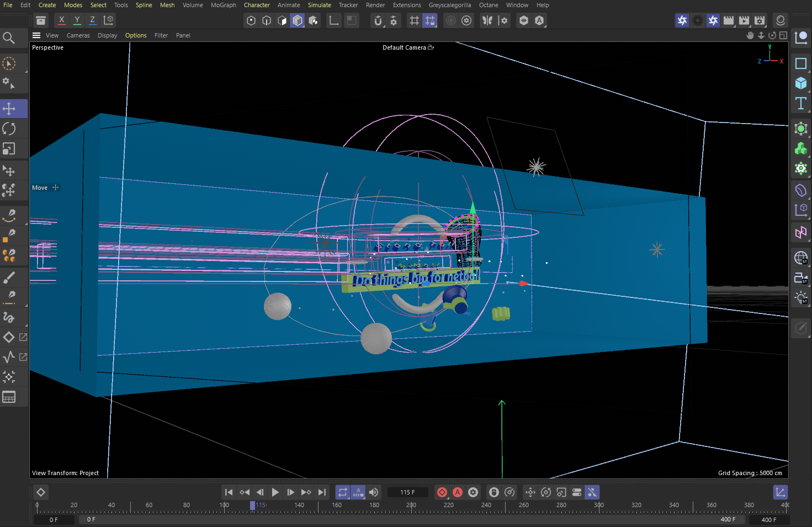Add a Text spline object

click(800, 103)
